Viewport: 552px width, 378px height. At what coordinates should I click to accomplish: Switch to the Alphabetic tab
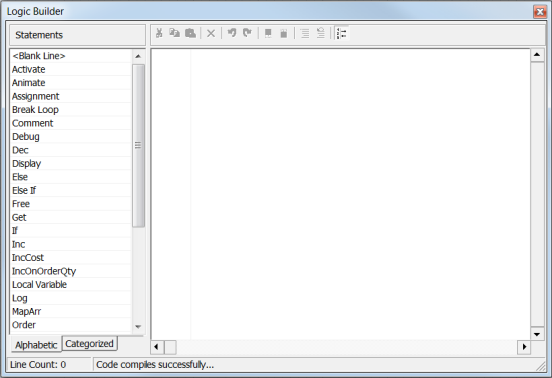tap(36, 345)
